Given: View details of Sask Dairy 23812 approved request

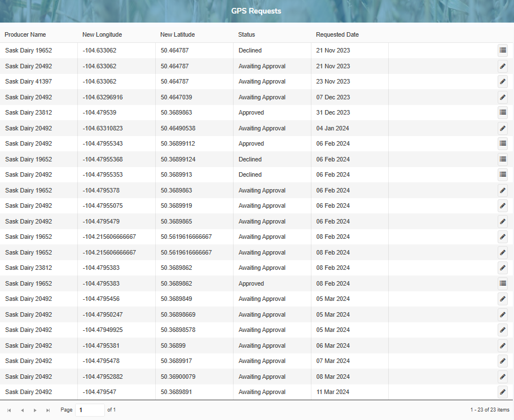Looking at the screenshot, I should tap(503, 112).
